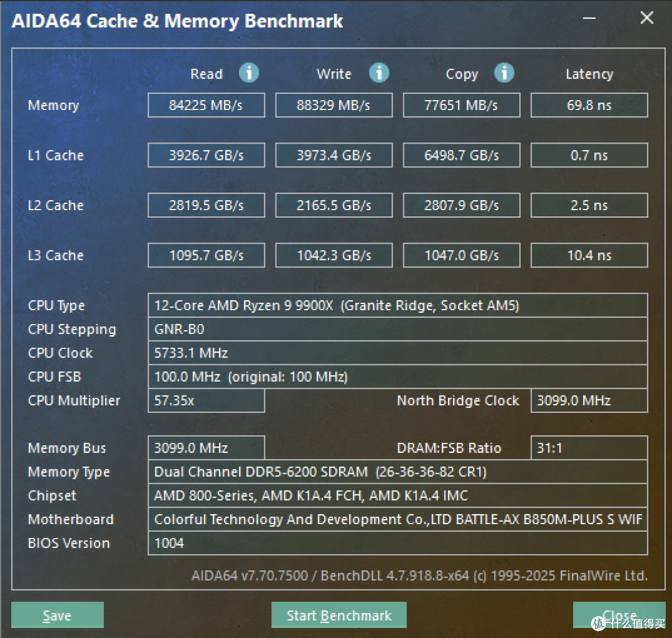The height and width of the screenshot is (638, 672).
Task: Click the CPU Clock value 5733.1 MHz
Action: (x=398, y=353)
